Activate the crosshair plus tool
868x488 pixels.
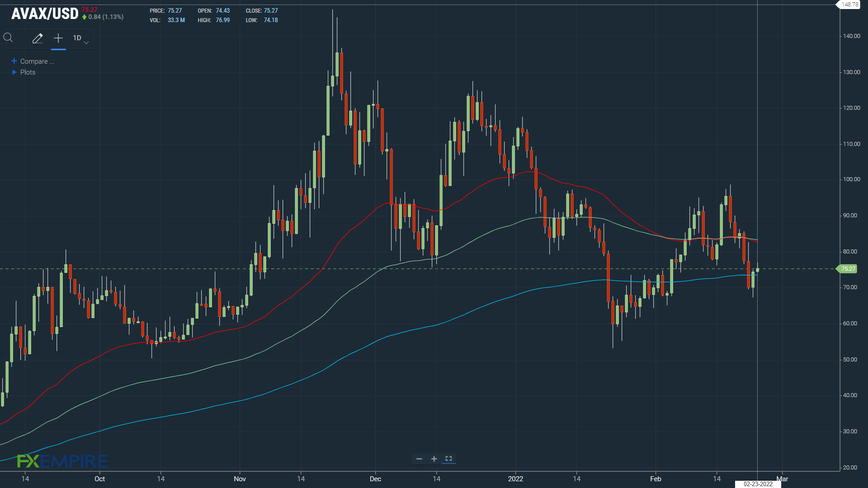point(58,38)
